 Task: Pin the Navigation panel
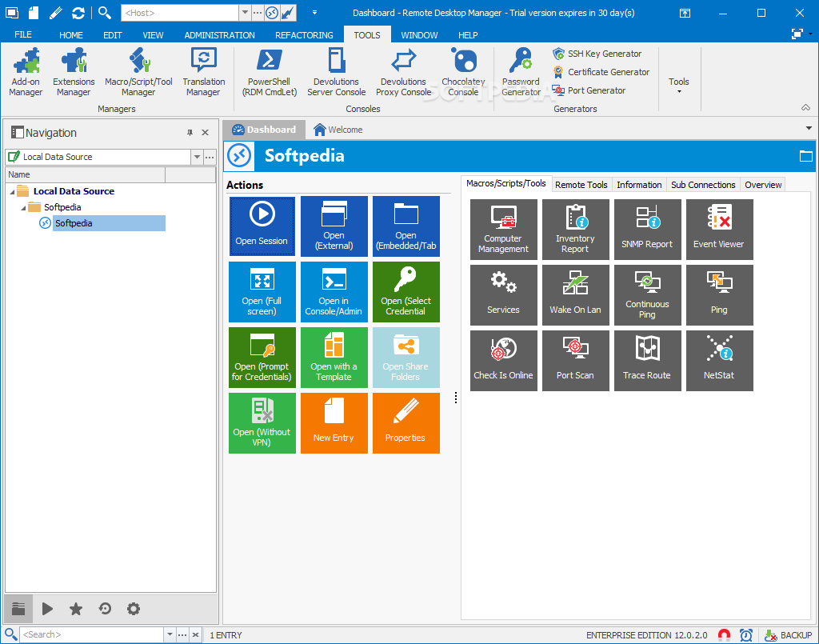coord(190,133)
